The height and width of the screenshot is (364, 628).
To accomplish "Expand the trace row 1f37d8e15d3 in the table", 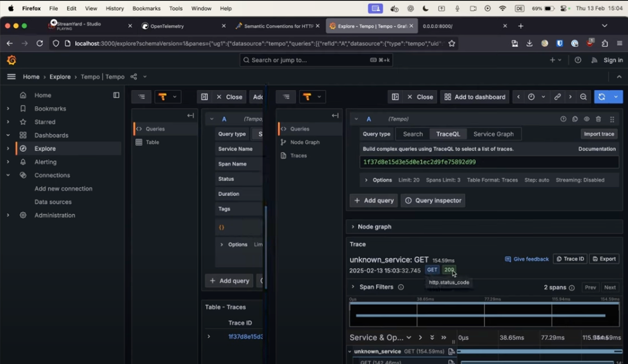I will (209, 337).
